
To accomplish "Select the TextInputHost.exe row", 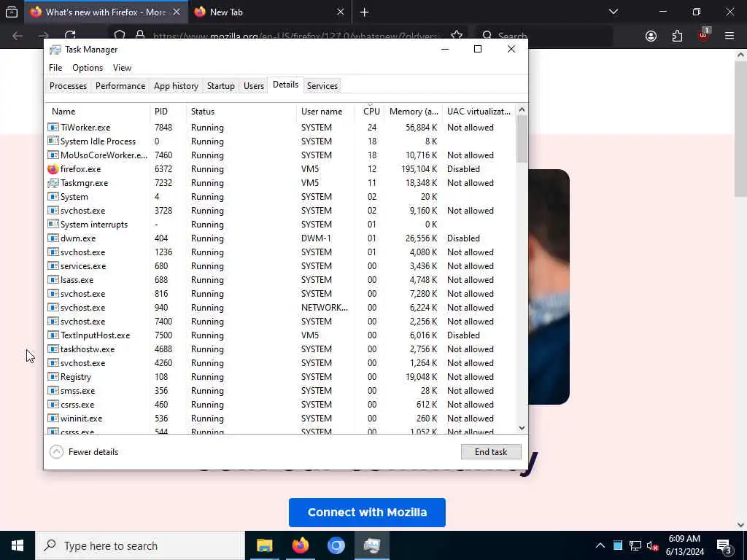I will point(281,335).
